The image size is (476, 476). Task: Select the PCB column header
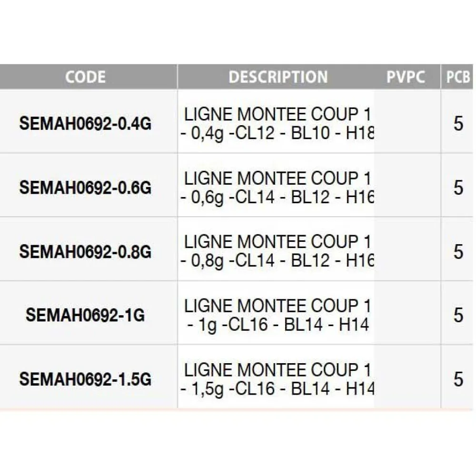[x=458, y=77]
